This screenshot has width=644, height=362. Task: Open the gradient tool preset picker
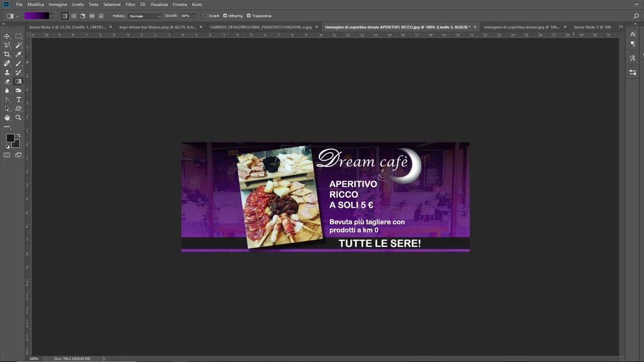coord(12,16)
